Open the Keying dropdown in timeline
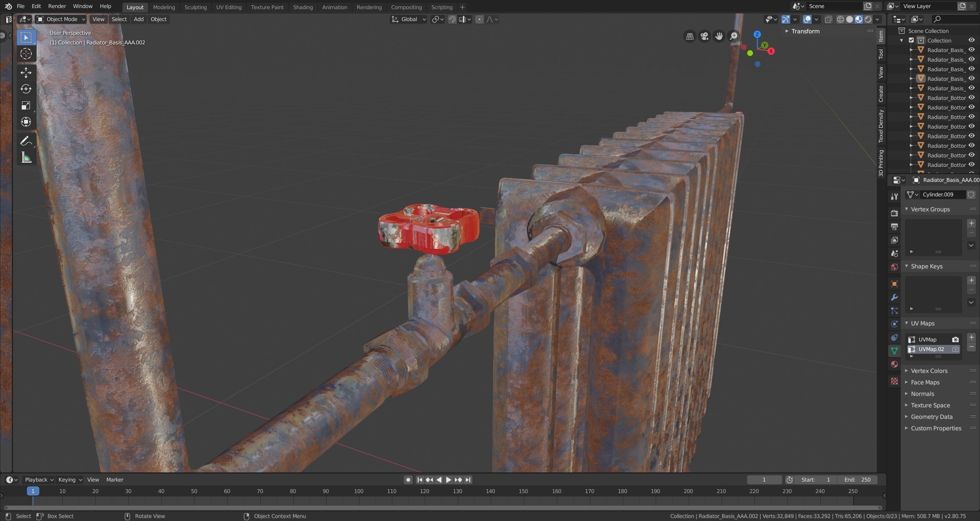Image resolution: width=980 pixels, height=521 pixels. point(70,480)
